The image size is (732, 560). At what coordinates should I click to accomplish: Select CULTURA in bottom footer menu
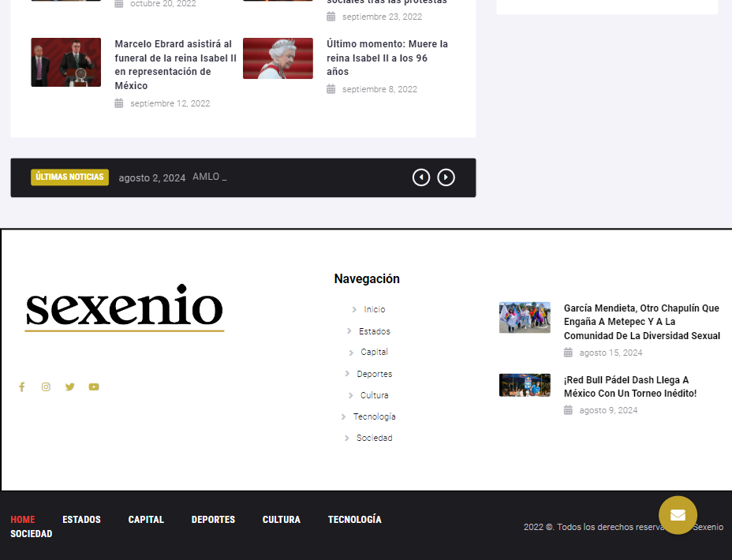coord(282,520)
